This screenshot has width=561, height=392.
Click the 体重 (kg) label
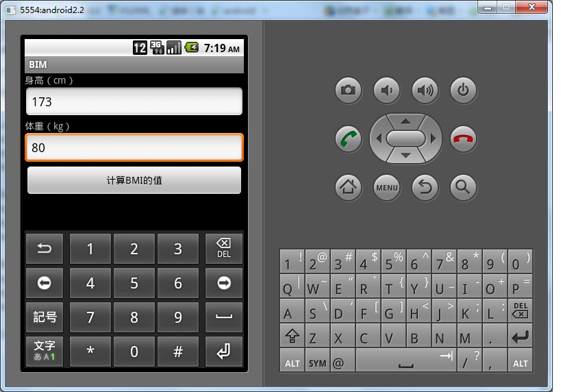point(47,126)
